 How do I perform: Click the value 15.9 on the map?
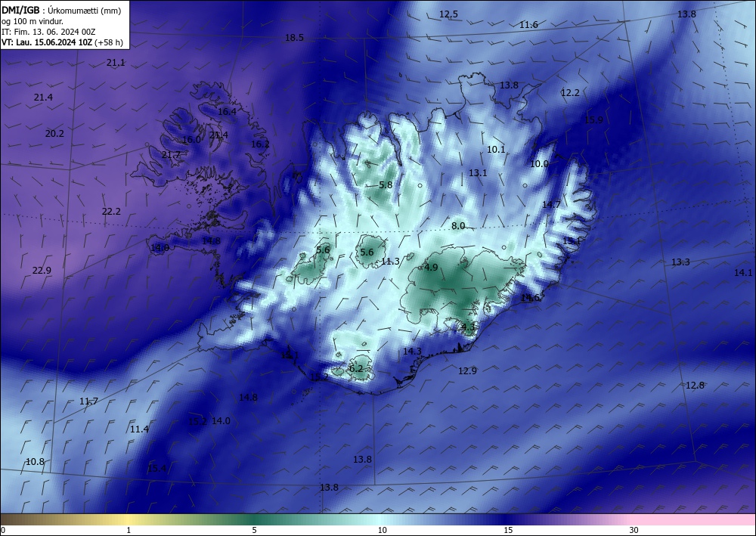[593, 120]
